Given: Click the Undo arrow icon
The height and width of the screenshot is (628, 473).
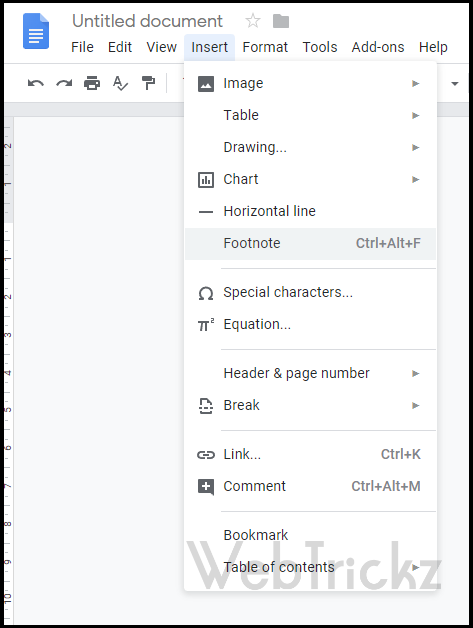Looking at the screenshot, I should click(x=36, y=83).
